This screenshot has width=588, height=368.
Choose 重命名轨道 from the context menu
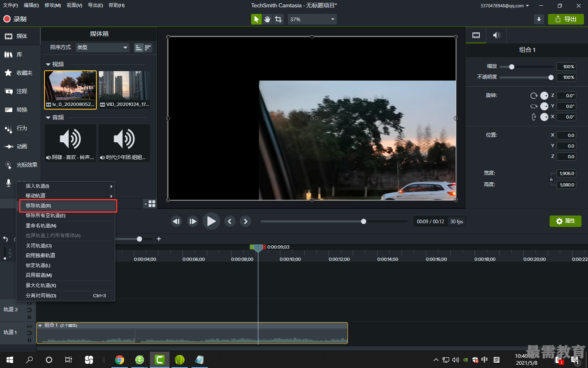click(x=65, y=226)
